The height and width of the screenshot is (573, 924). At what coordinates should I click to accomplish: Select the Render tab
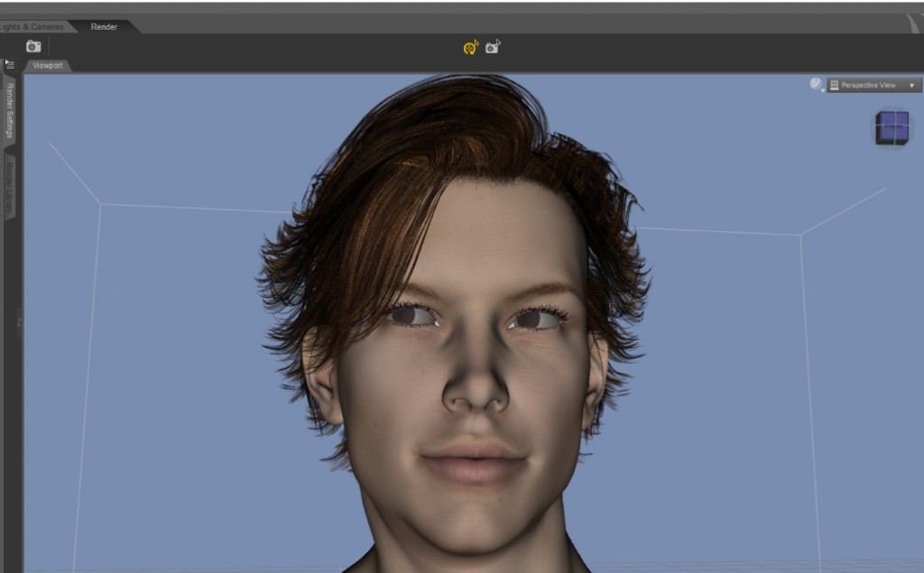[x=103, y=26]
